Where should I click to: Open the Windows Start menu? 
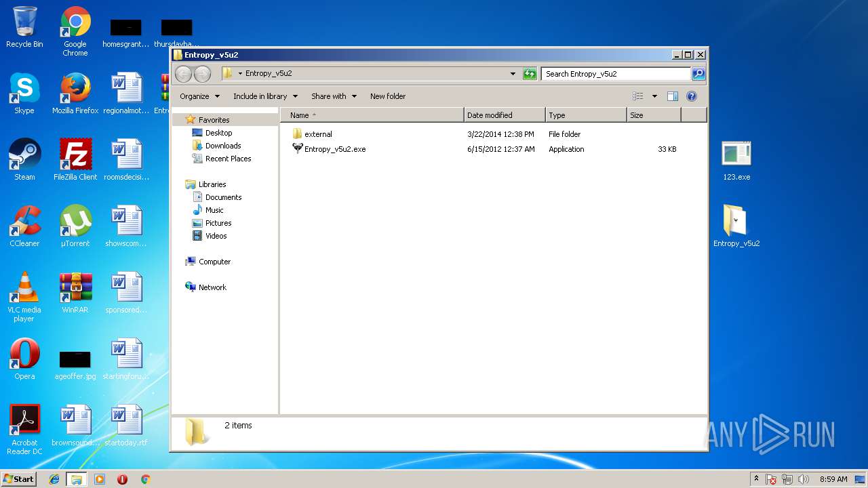pos(18,479)
